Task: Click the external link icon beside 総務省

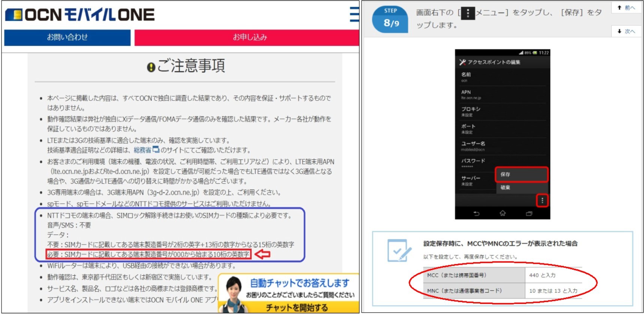Action: pos(156,150)
